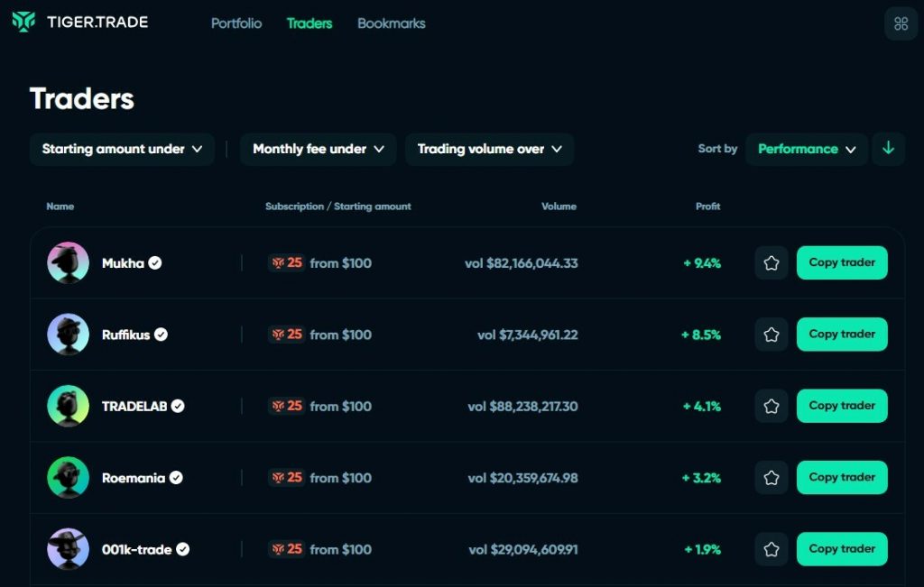
Task: Go to the Bookmarks tab
Action: [391, 23]
